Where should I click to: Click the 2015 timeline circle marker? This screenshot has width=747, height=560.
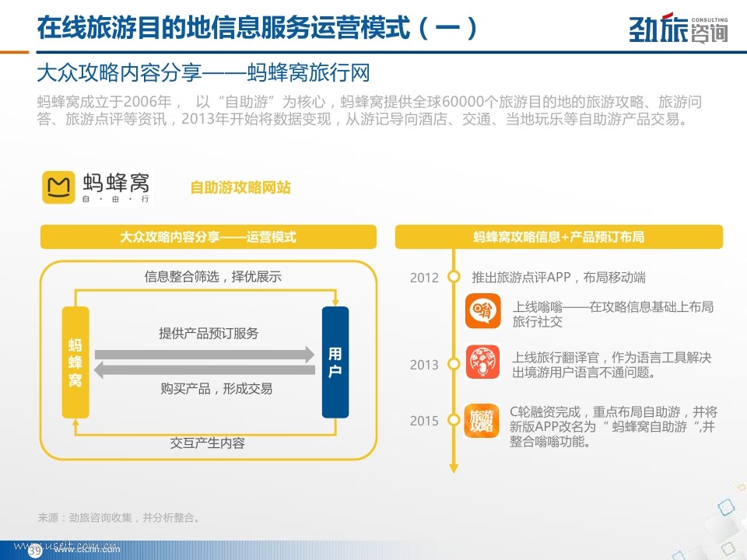click(x=454, y=421)
